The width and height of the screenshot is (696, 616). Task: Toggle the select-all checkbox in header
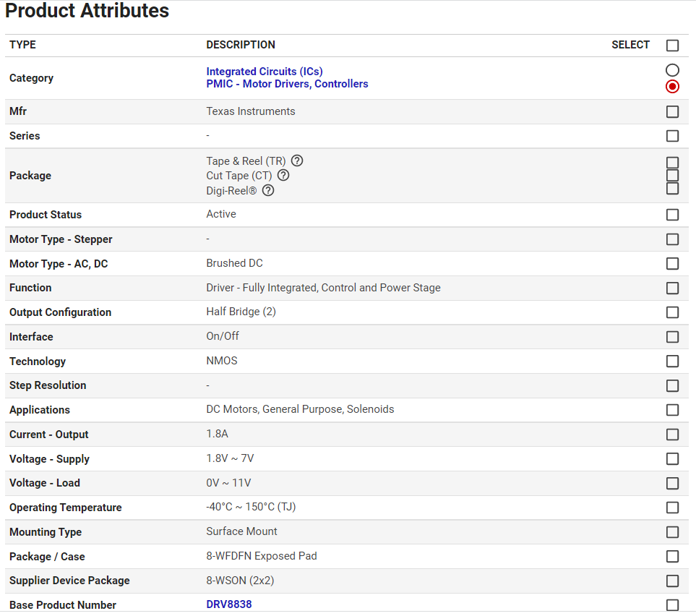[x=672, y=46]
